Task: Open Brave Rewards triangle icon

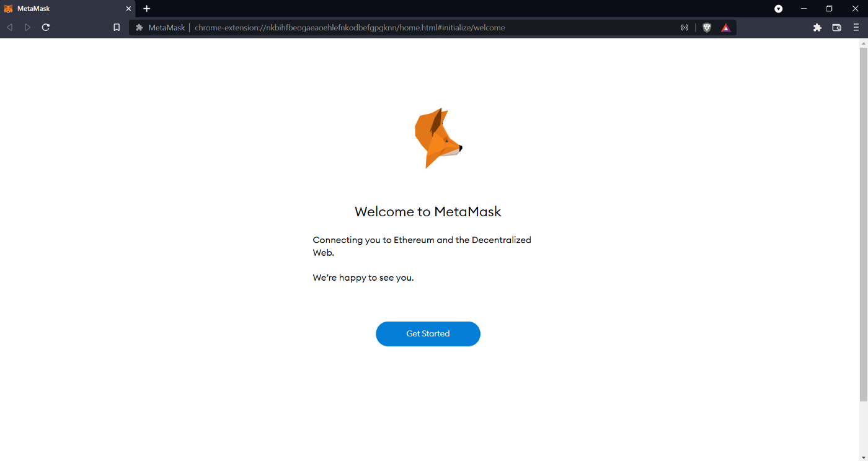Action: click(725, 27)
